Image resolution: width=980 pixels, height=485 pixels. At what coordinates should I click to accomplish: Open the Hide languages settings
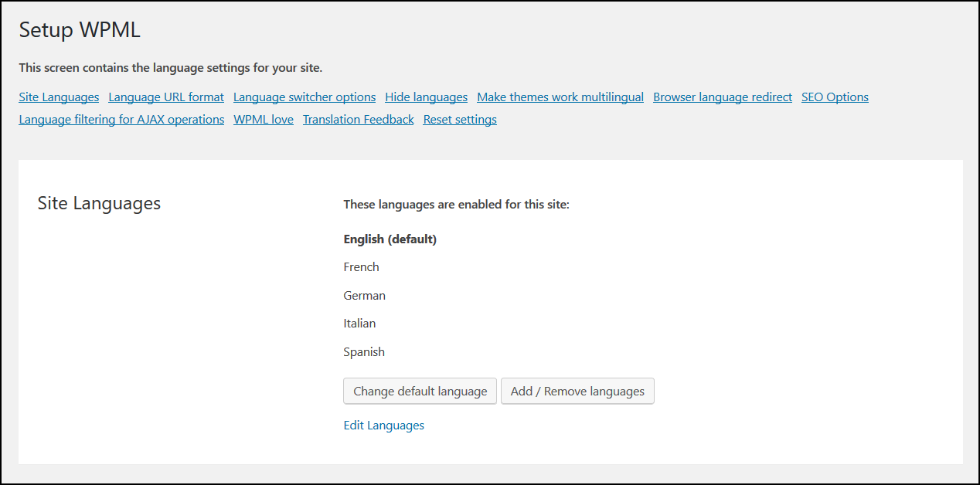click(426, 97)
